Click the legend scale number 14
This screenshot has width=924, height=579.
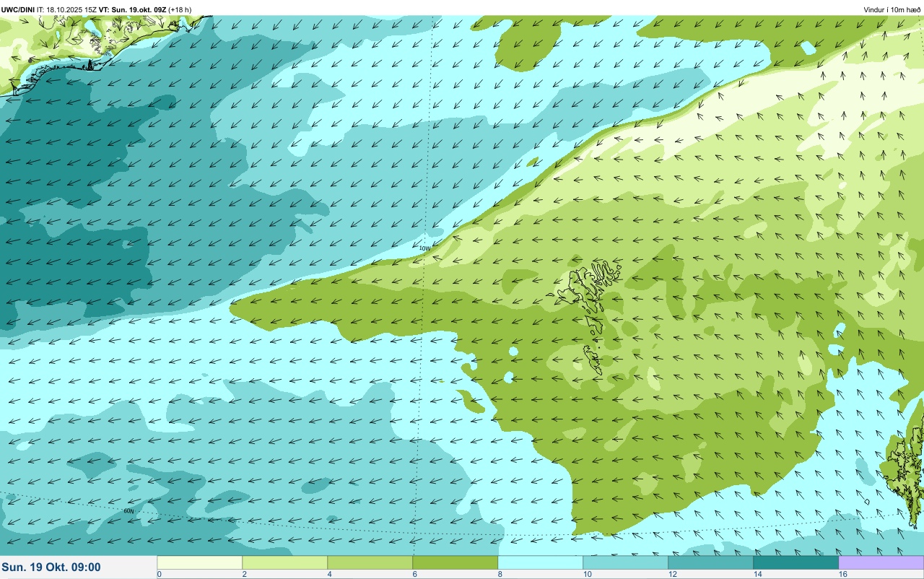(x=758, y=574)
